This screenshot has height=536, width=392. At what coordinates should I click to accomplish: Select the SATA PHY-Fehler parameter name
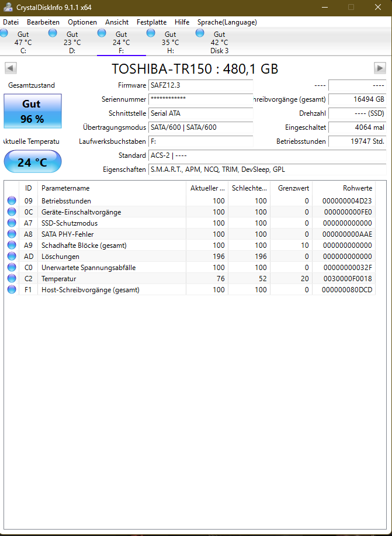point(67,234)
